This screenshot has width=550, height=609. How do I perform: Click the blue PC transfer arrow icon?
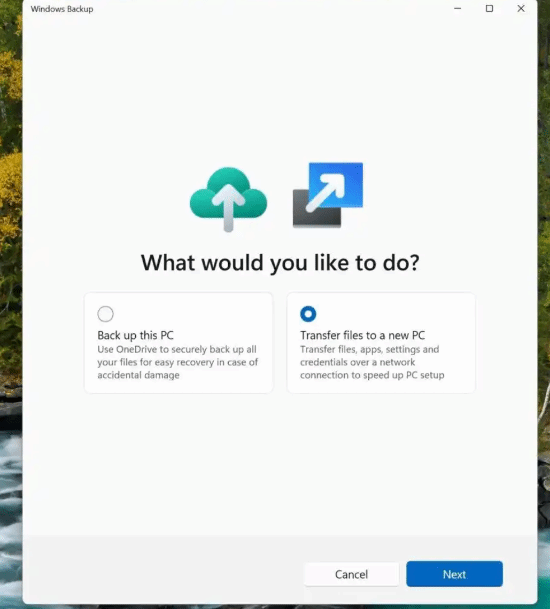(328, 195)
